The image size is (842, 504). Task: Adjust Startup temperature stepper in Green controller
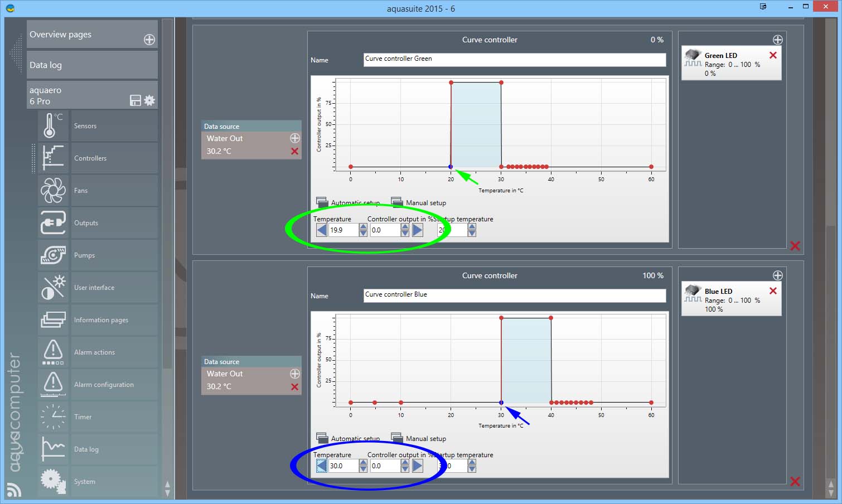point(472,230)
